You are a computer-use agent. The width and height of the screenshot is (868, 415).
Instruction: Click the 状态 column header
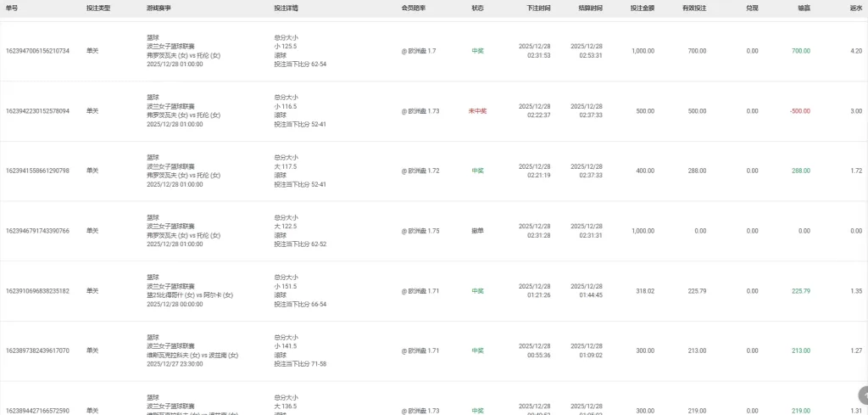(x=478, y=8)
